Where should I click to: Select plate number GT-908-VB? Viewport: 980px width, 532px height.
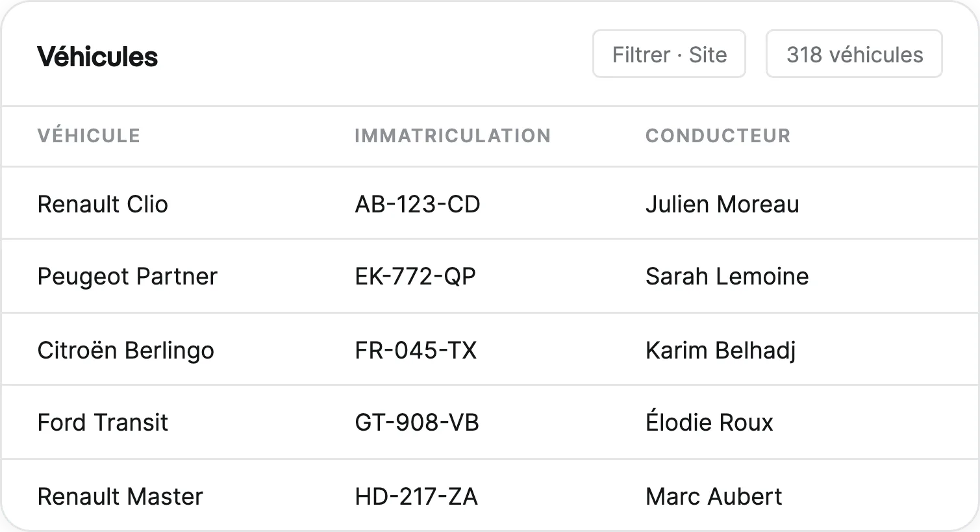pos(417,422)
